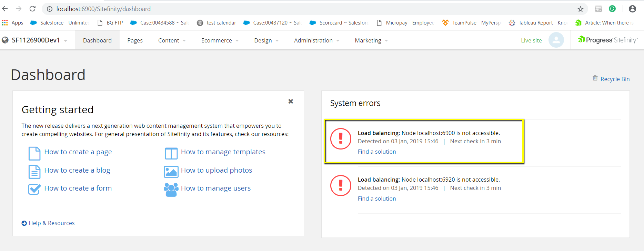This screenshot has width=644, height=251.
Task: Open the Ecommerce dropdown menu
Action: (x=220, y=40)
